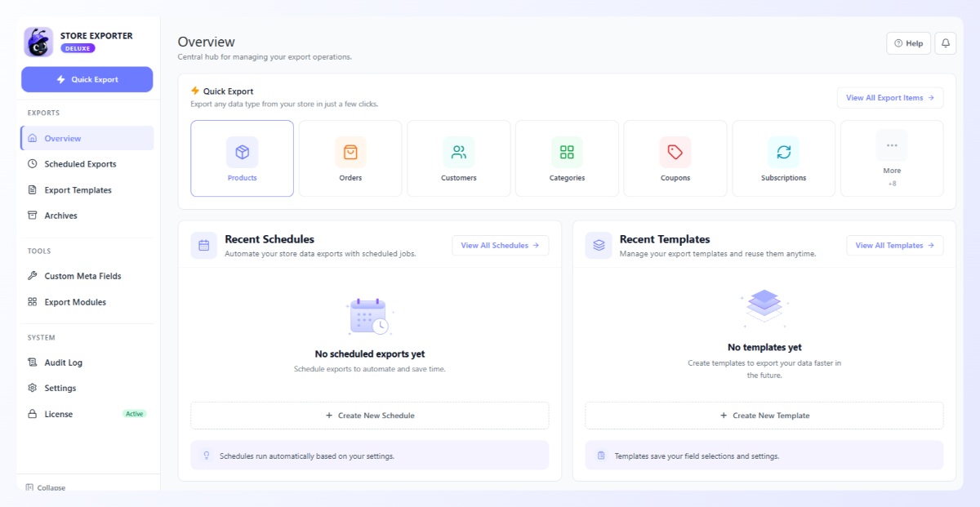Screen dimensions: 980x507
Task: Click the Custom Meta Fields wrench icon
Action: click(33, 276)
